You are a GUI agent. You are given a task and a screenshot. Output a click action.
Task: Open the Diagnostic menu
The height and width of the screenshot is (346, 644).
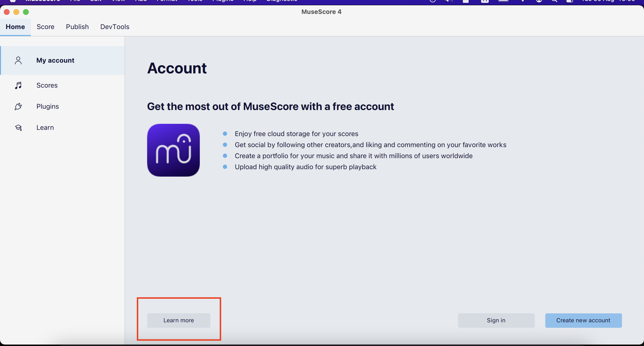coord(282,1)
